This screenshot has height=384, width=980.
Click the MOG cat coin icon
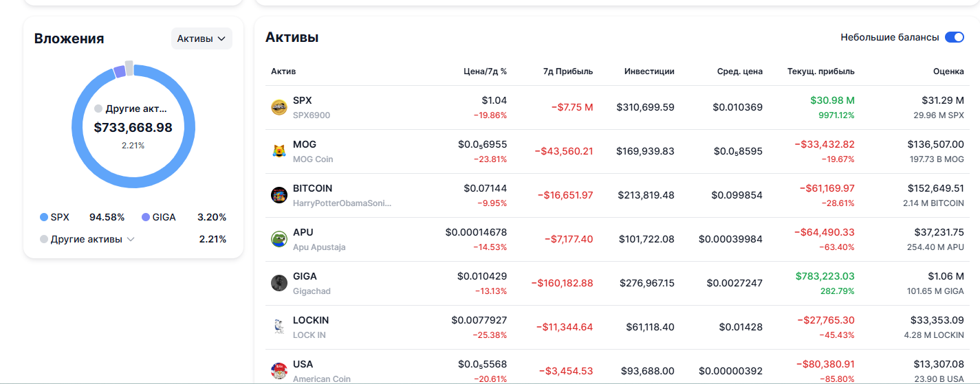tap(279, 151)
